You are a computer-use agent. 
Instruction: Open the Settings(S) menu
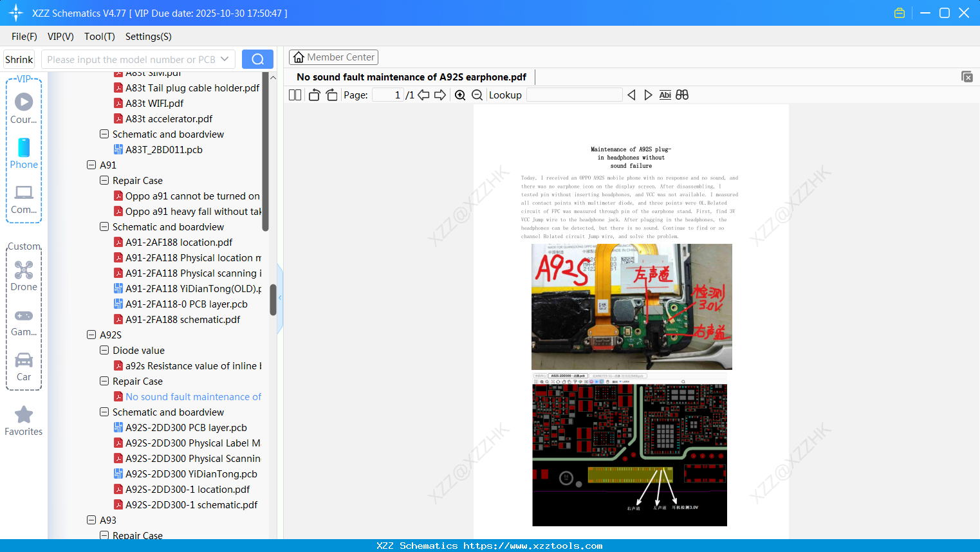point(149,37)
